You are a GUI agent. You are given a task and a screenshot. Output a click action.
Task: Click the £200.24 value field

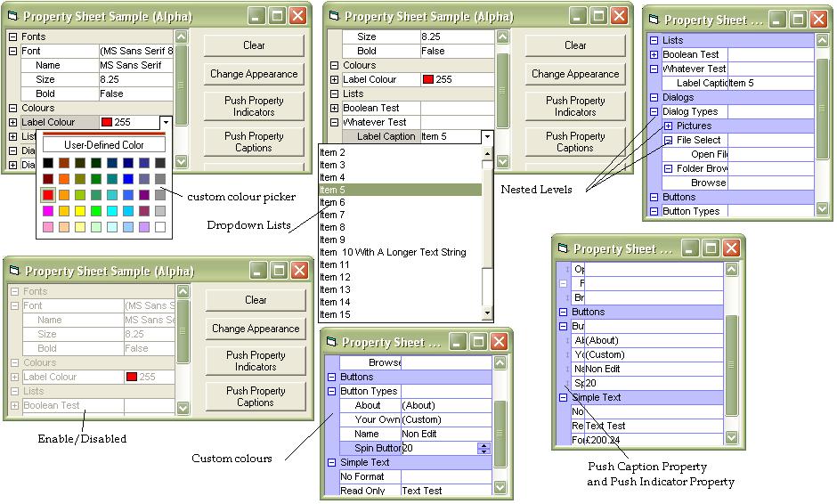click(x=653, y=440)
